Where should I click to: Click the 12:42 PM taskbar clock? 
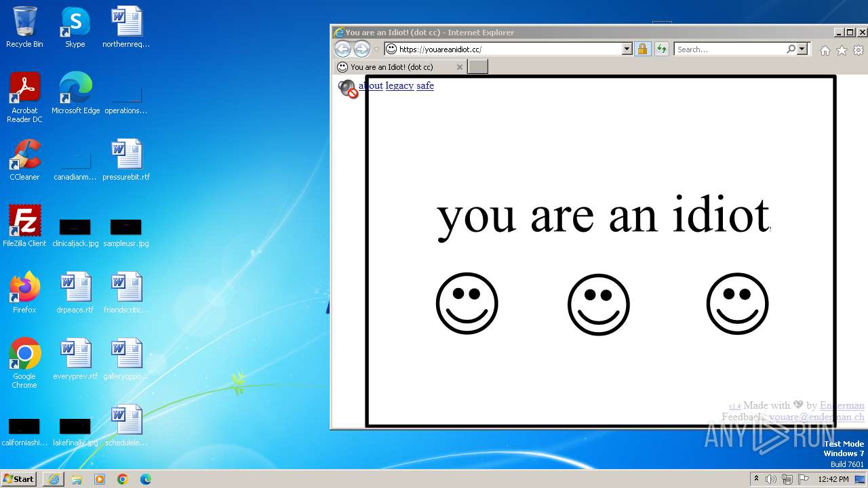[833, 479]
